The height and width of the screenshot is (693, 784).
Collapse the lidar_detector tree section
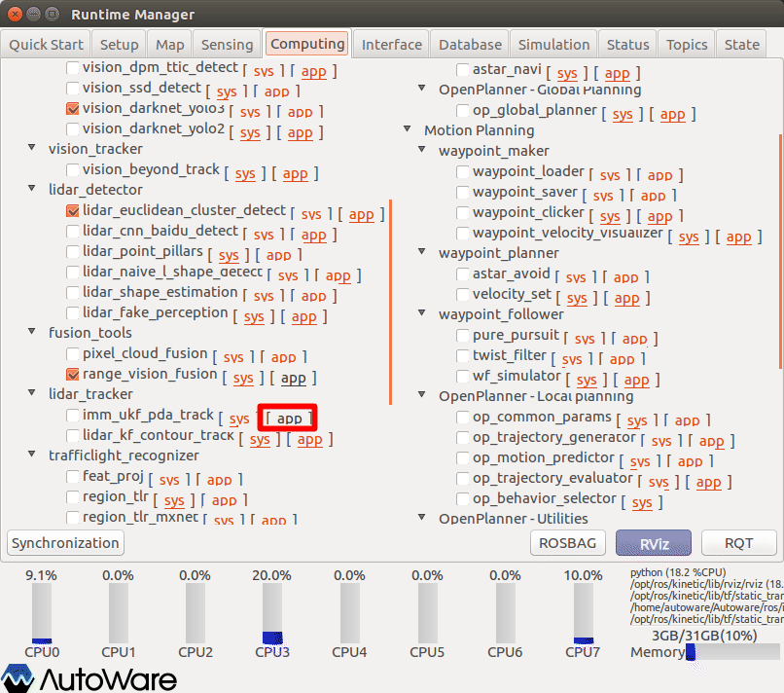[36, 190]
